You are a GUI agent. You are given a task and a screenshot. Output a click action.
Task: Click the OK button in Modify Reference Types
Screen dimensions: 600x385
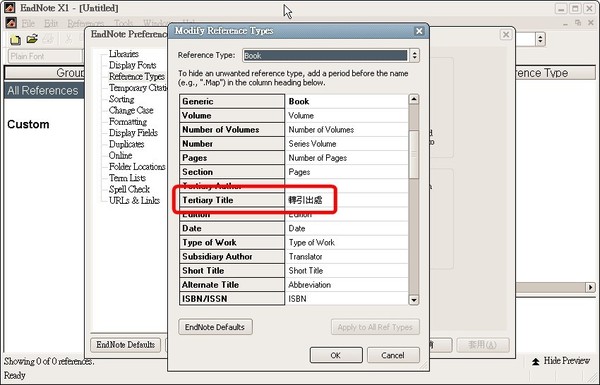tap(336, 355)
